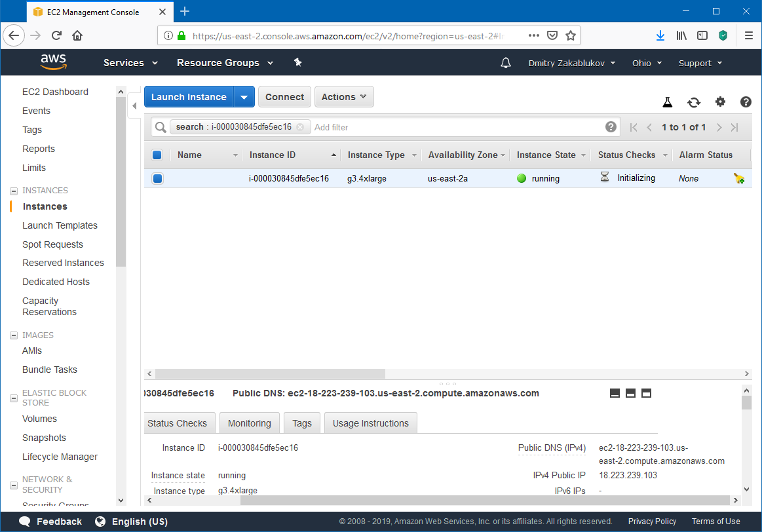Toggle the Firefox sidebar icon
The image size is (762, 532).
coord(702,35)
